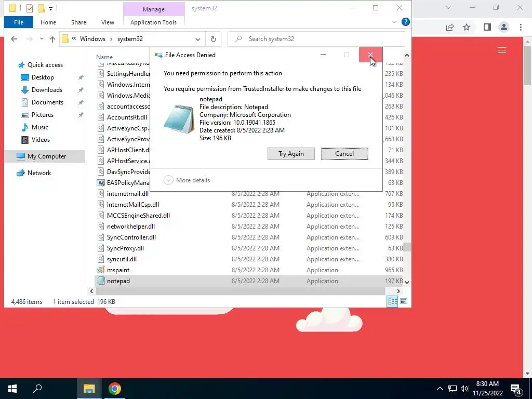This screenshot has width=532, height=399.
Task: Bookmark page with Chrome star icon
Action: [467, 27]
